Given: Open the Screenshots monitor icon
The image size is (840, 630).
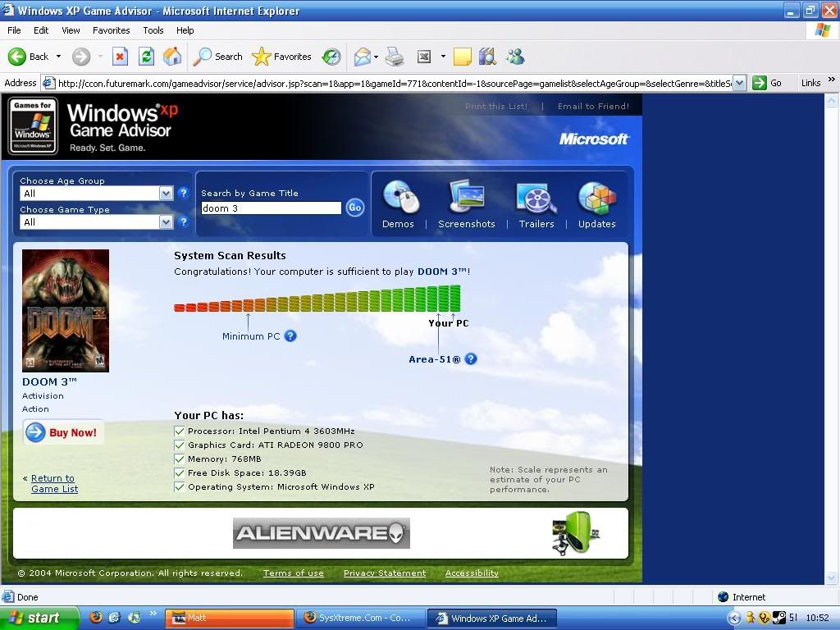Looking at the screenshot, I should coord(466,196).
